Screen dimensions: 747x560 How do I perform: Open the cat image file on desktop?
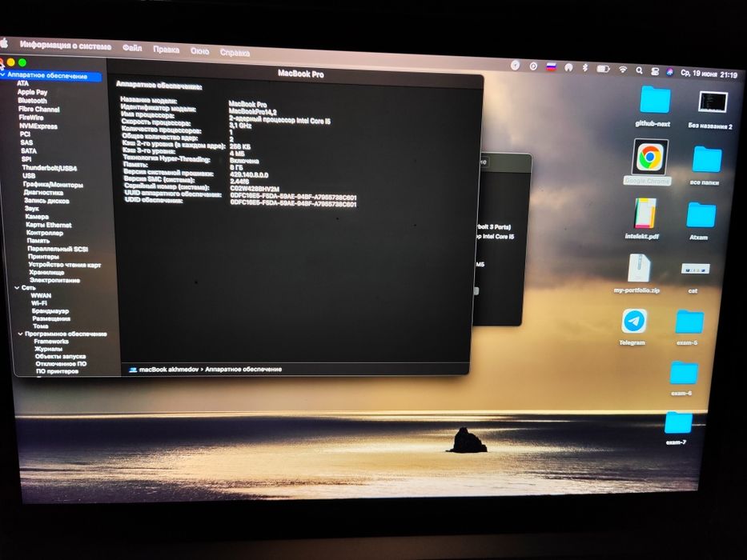point(696,269)
